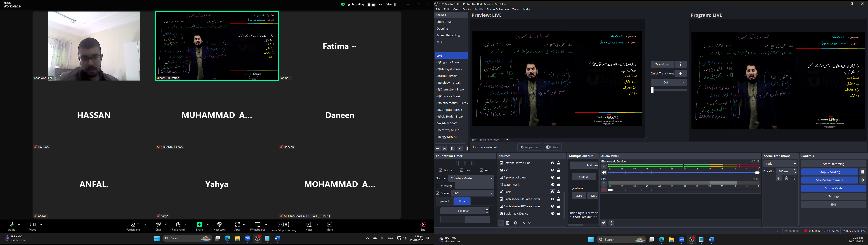This screenshot has width=868, height=245.
Task: Open Microsoft Word from the left taskbar
Action: 277,239
